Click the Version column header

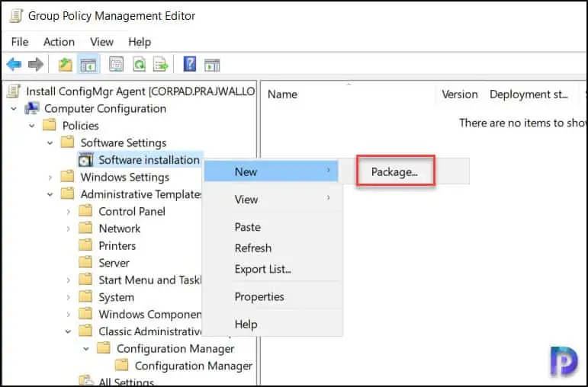pos(460,94)
